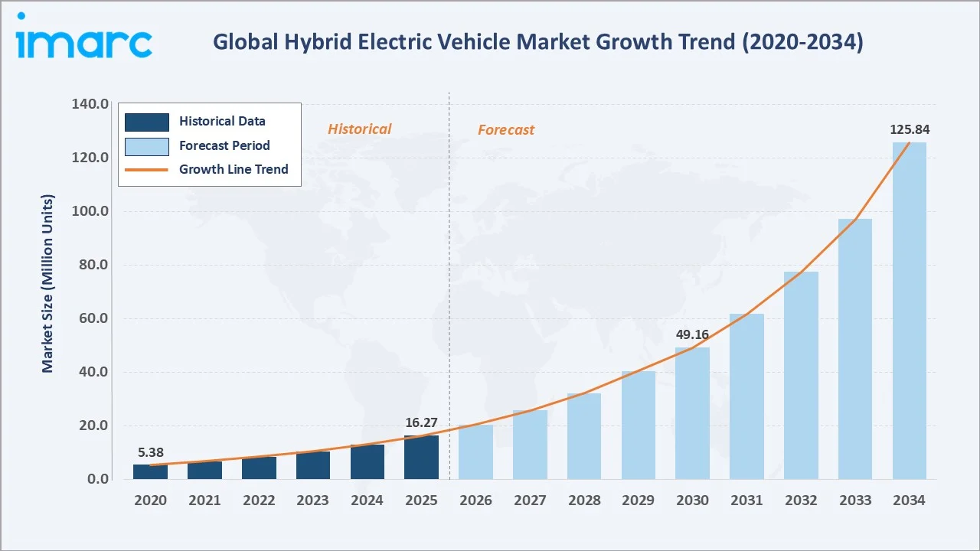
Task: Click the 140.0 y-axis value
Action: pyautogui.click(x=90, y=104)
